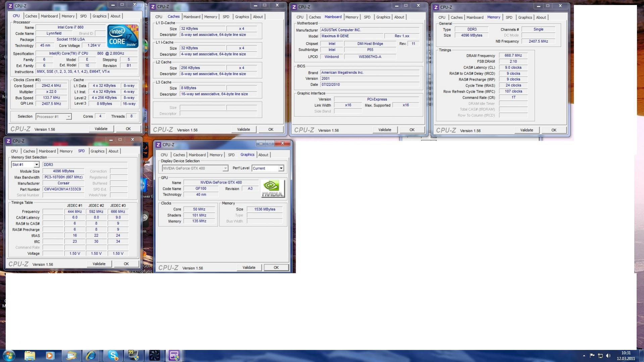Open Windows Media Player from taskbar
644x362 pixels.
pyautogui.click(x=50, y=356)
